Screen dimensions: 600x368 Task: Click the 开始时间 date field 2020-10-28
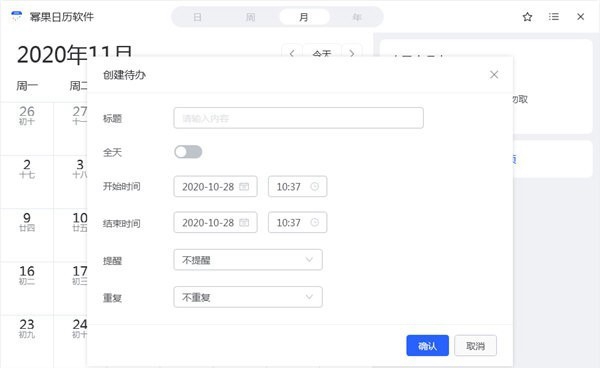pyautogui.click(x=215, y=187)
